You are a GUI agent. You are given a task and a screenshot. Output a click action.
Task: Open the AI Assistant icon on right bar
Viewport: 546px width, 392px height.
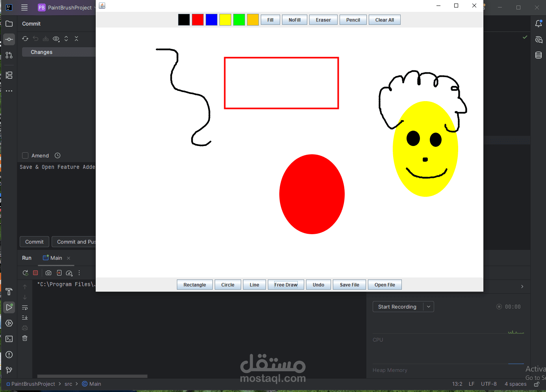[539, 39]
